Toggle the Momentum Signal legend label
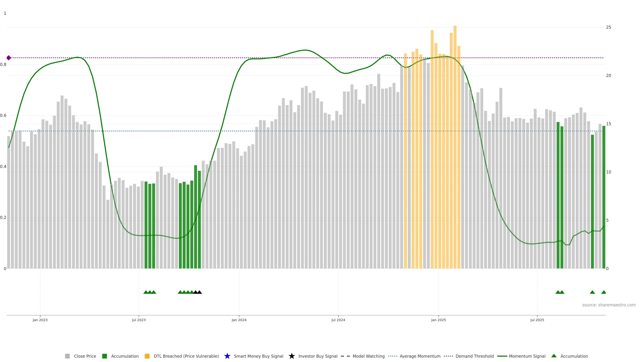This screenshot has width=644, height=362. point(527,356)
